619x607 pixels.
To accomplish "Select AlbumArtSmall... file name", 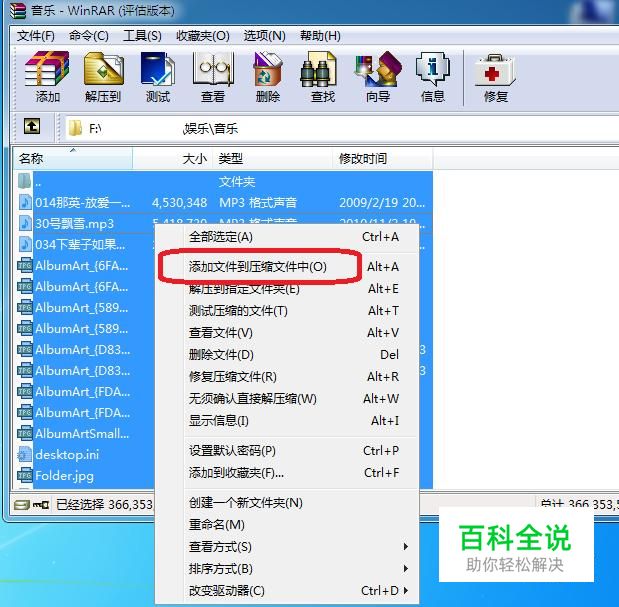I will pos(82,434).
